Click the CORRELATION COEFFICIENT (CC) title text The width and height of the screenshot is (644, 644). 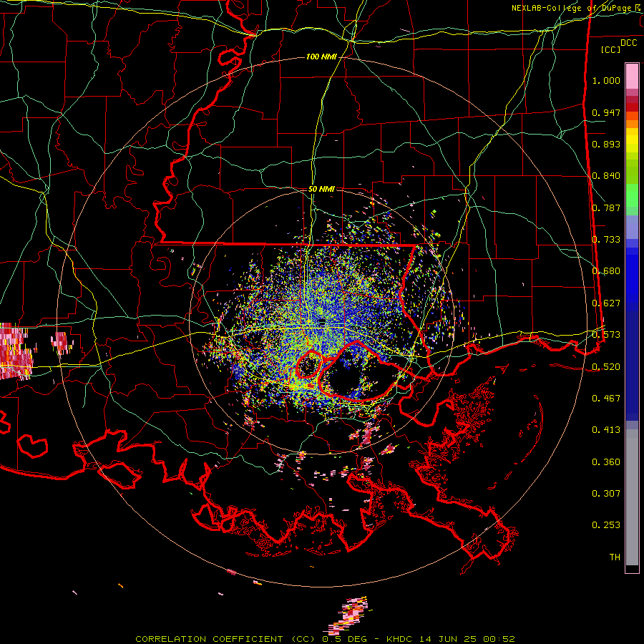click(225, 639)
